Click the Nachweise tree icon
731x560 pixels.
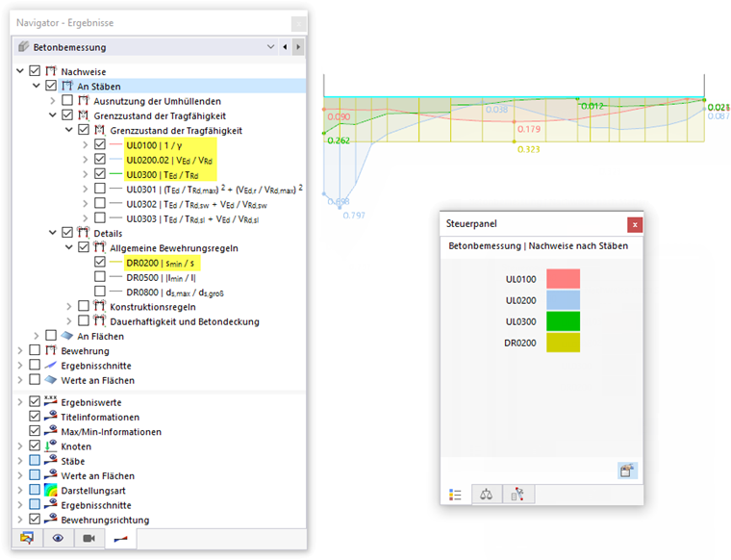[x=50, y=71]
